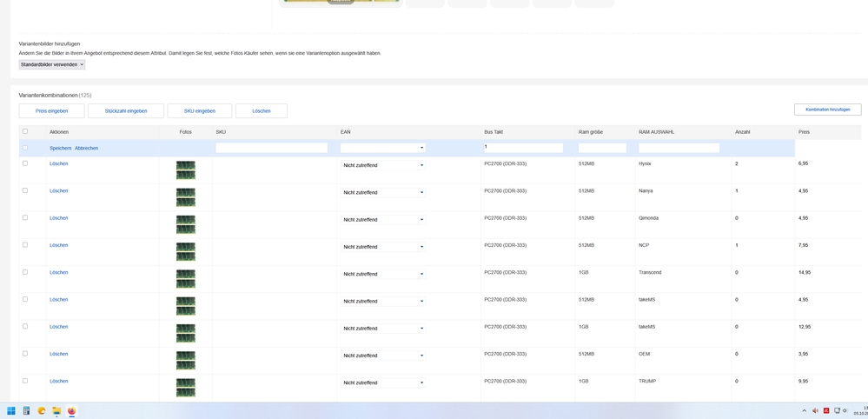Click the price 12,95 in the takeMS row
The image size is (868, 419).
point(805,327)
